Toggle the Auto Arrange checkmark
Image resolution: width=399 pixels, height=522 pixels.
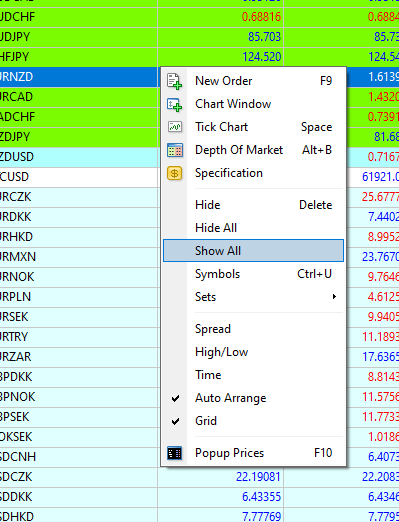click(175, 398)
